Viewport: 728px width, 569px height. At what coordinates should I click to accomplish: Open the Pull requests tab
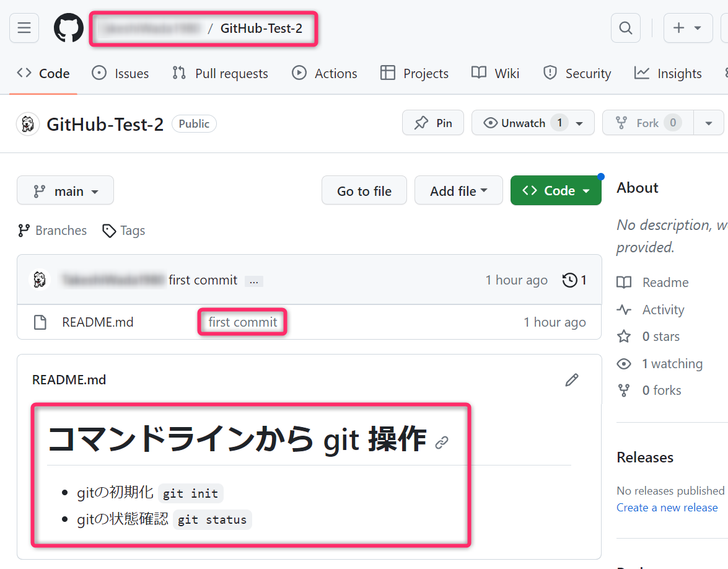coord(221,73)
